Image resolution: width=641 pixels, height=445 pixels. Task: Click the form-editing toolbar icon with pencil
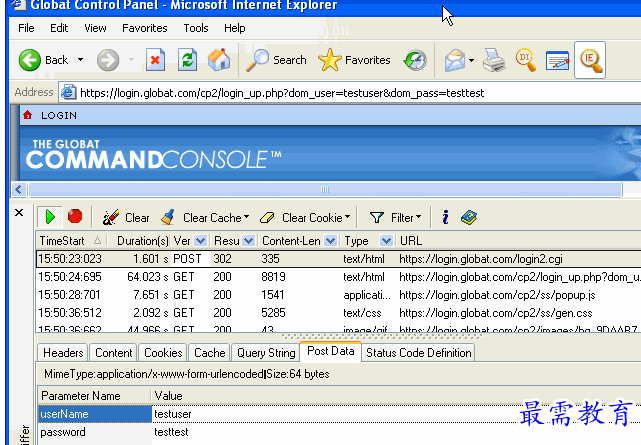click(x=558, y=61)
